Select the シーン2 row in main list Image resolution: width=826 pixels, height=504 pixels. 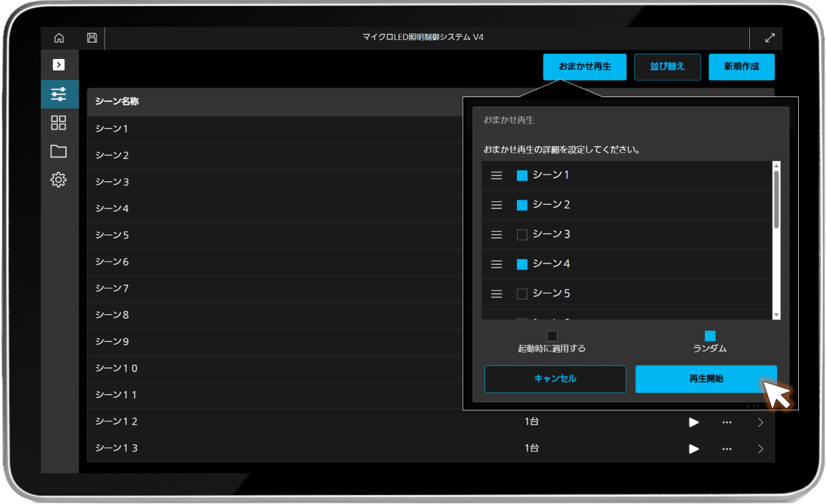(275, 156)
